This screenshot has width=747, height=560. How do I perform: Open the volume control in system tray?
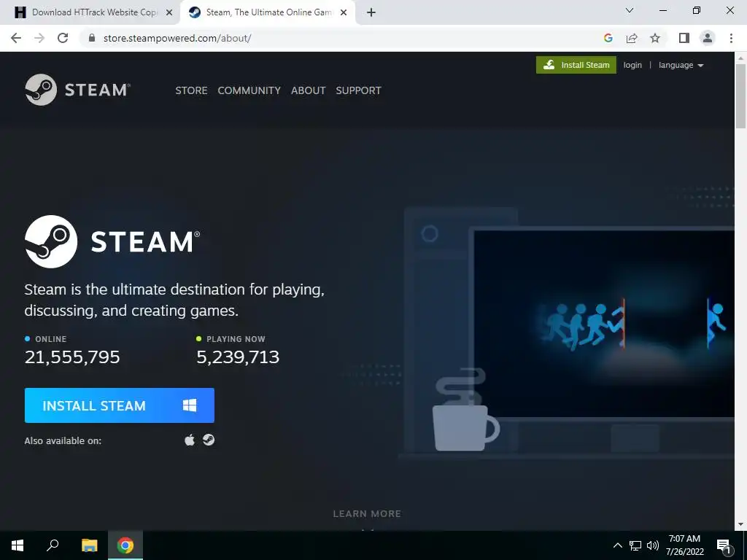click(653, 545)
